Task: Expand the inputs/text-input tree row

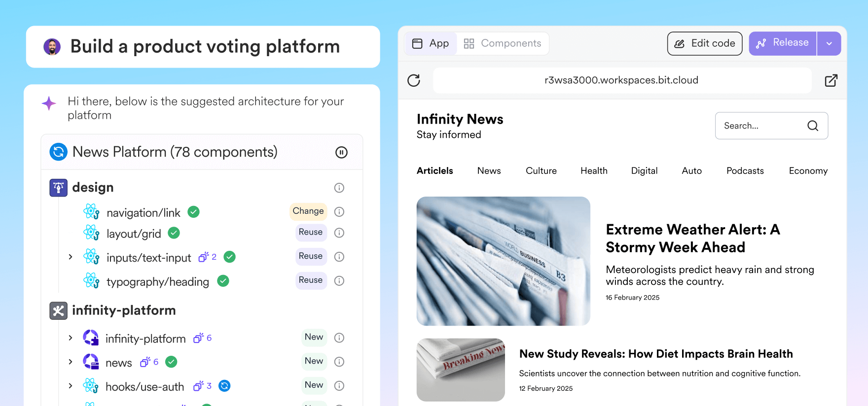Action: (71, 257)
